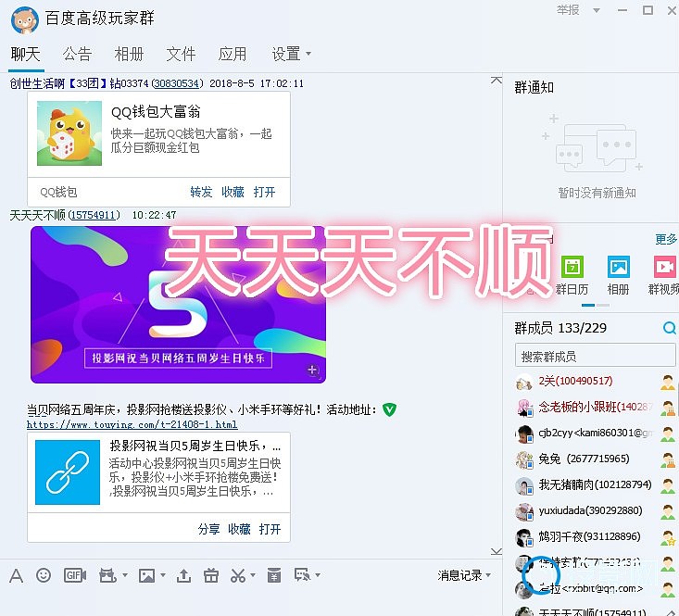Image resolution: width=679 pixels, height=616 pixels.
Task: Open the touying.com hyperlink
Action: click(132, 424)
